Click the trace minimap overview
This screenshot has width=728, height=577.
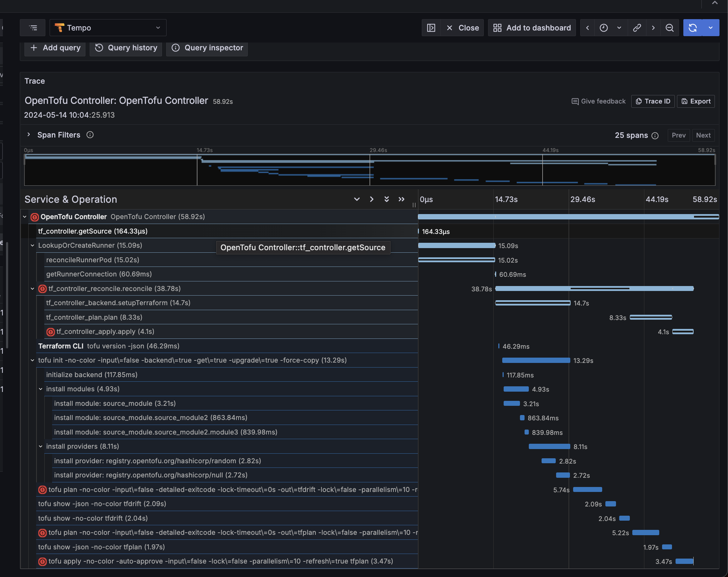370,169
